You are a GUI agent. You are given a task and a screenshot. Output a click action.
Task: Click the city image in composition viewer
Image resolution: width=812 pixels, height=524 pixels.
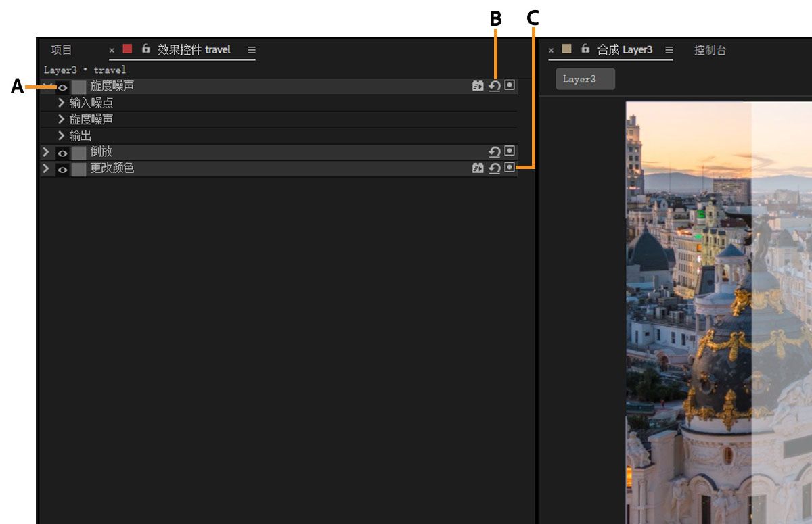click(719, 312)
